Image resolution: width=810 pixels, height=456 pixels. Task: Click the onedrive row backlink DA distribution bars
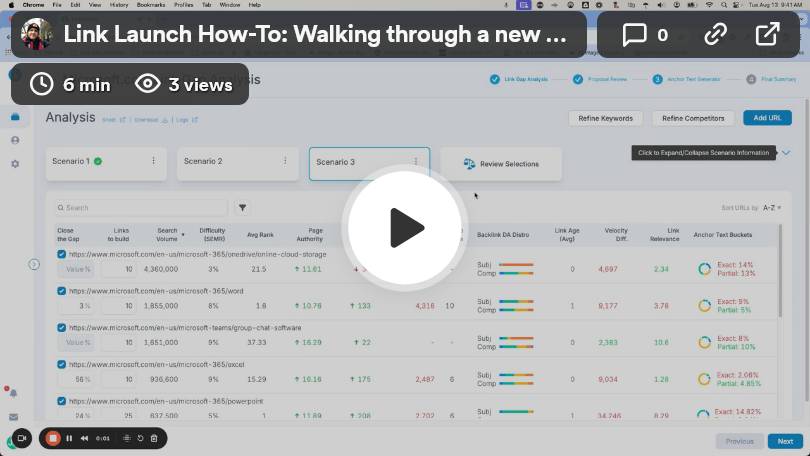point(516,269)
